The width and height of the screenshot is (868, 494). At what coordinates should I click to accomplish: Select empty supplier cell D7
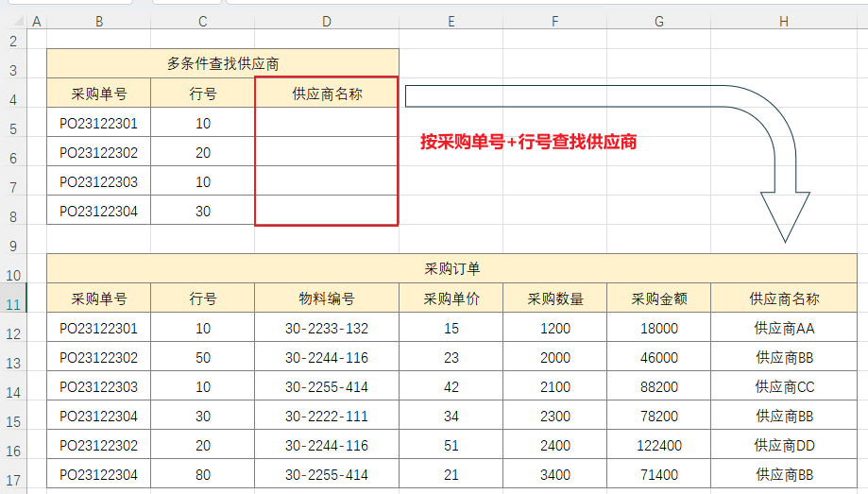coord(327,181)
